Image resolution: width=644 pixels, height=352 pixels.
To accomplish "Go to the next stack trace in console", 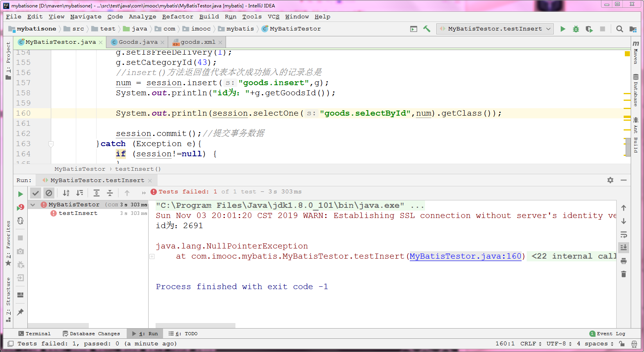I will click(x=624, y=221).
